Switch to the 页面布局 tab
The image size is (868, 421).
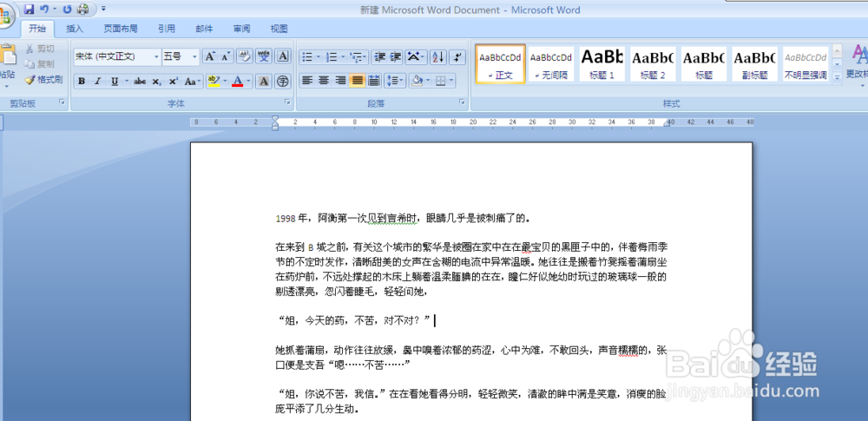(121, 29)
